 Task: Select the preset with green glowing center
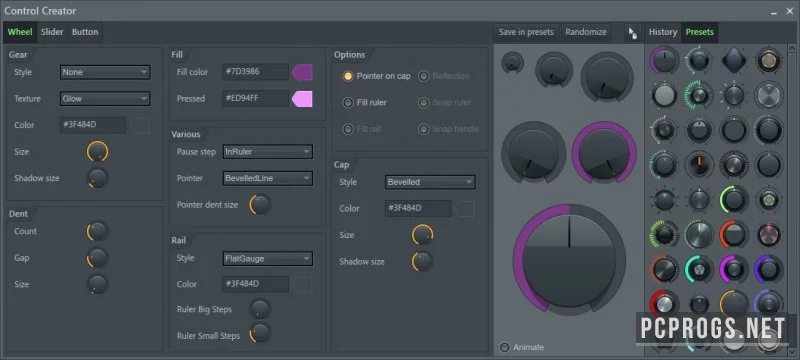(x=769, y=199)
